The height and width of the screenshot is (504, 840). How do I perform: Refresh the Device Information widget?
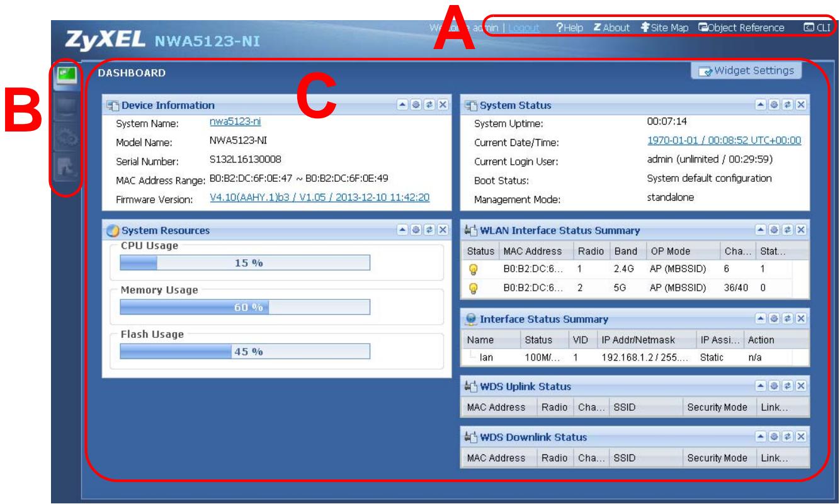tap(430, 105)
